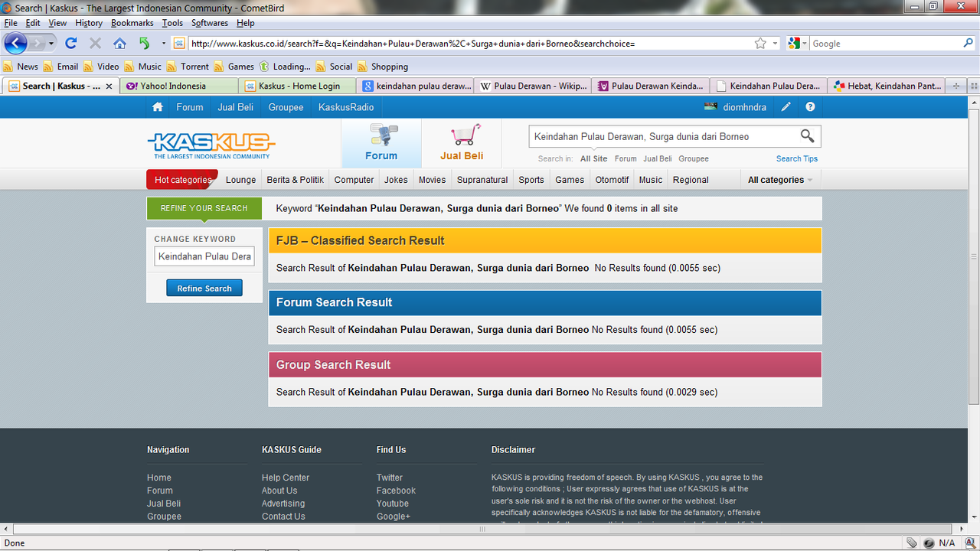Click the tab groups grid icon

(973, 86)
